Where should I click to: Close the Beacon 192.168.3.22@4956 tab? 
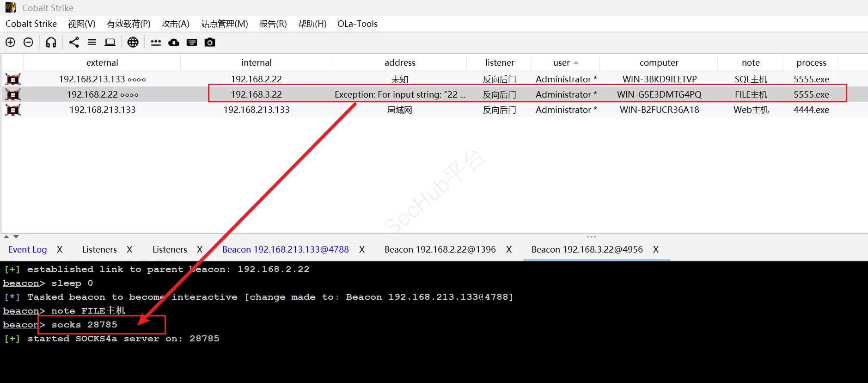pyautogui.click(x=656, y=249)
